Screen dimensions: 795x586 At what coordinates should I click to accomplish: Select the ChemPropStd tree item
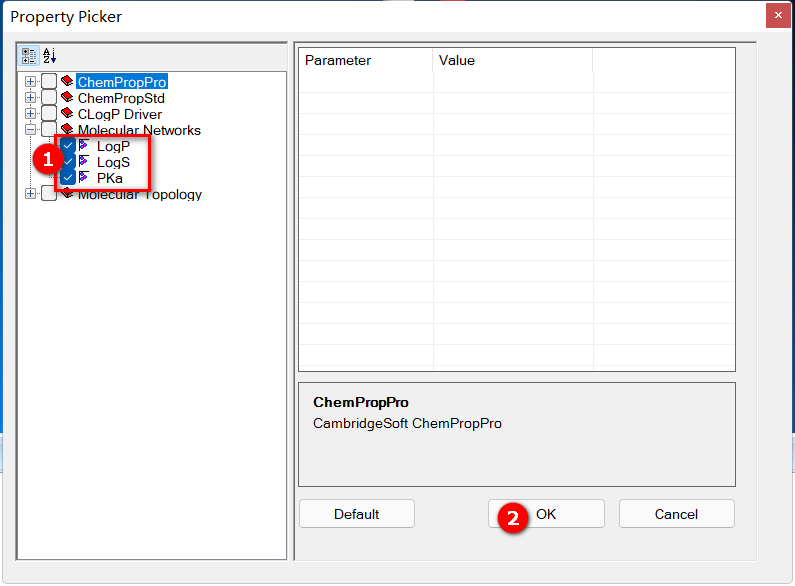pyautogui.click(x=121, y=98)
